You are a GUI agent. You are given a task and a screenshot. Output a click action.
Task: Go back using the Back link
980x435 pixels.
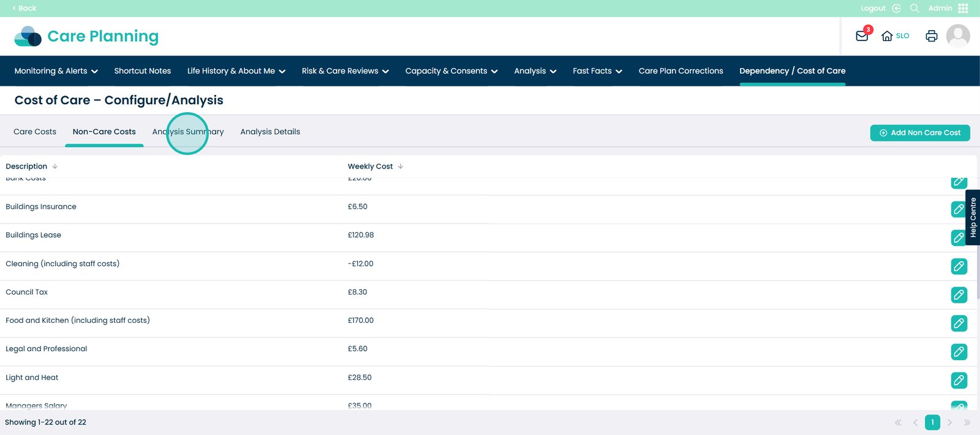coord(24,9)
